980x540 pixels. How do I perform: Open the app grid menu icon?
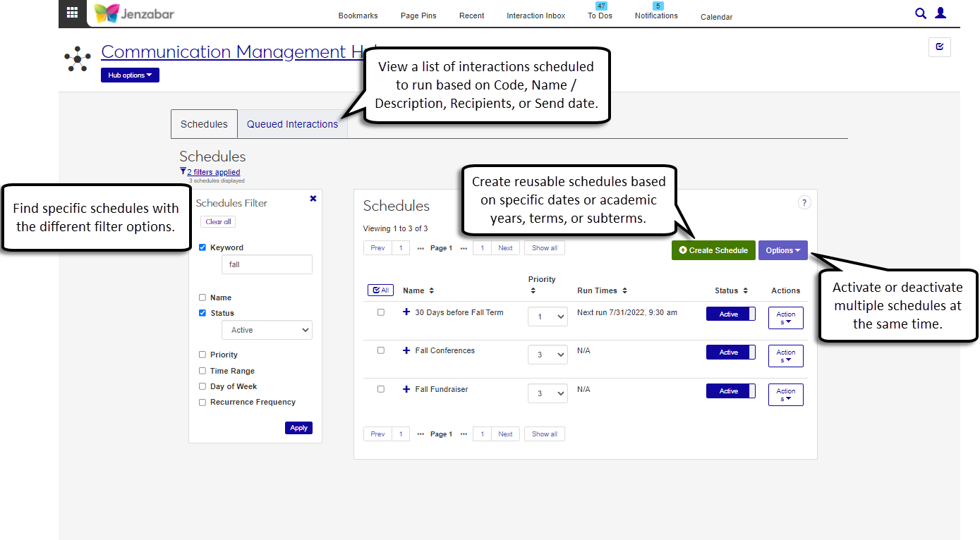pyautogui.click(x=72, y=13)
